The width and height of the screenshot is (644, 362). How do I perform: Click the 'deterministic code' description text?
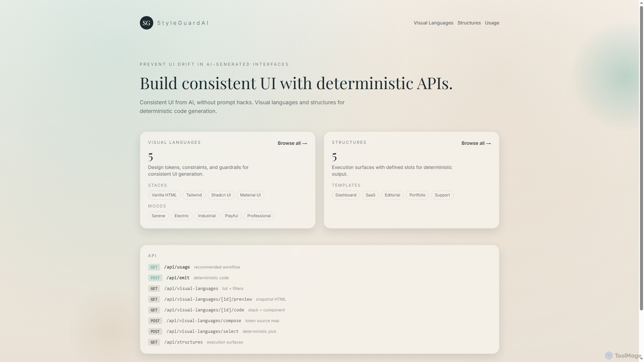point(211,278)
